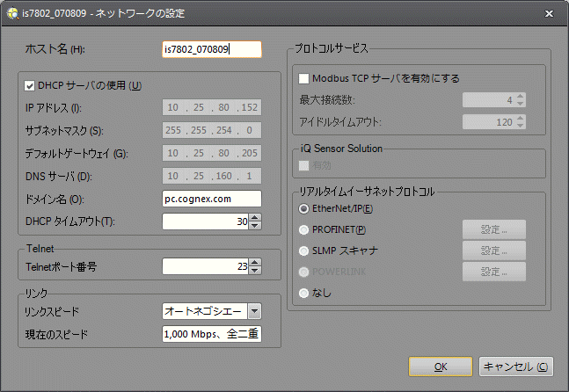Screen dimensions: 569x392
Task: Decrease the DHCP タイムアウト value
Action: [x=256, y=226]
